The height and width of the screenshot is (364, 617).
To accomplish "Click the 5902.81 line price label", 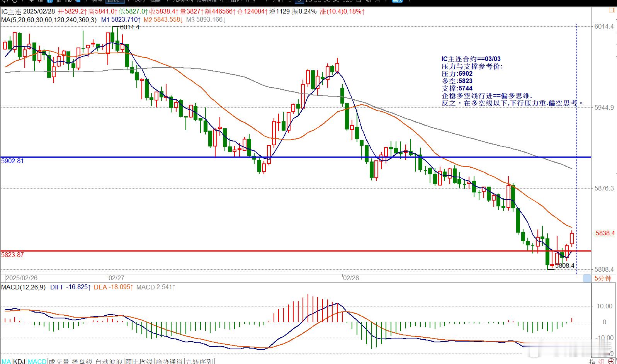I will pyautogui.click(x=12, y=161).
